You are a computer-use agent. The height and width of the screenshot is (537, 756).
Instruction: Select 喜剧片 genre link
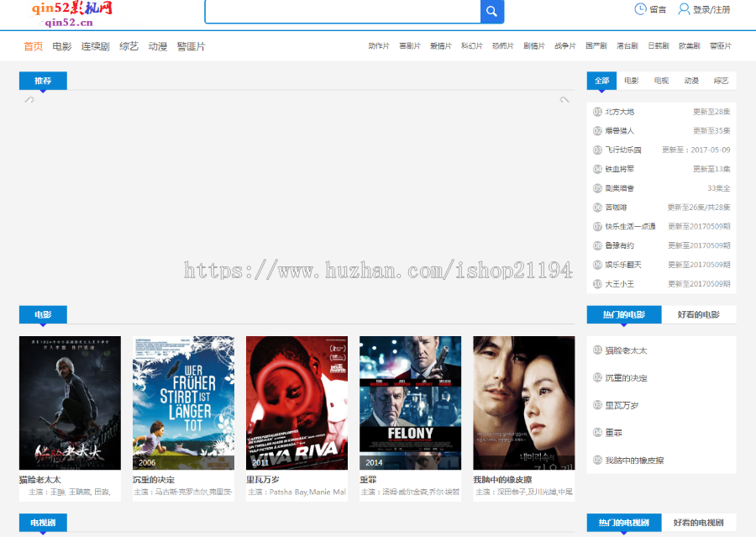pyautogui.click(x=410, y=46)
